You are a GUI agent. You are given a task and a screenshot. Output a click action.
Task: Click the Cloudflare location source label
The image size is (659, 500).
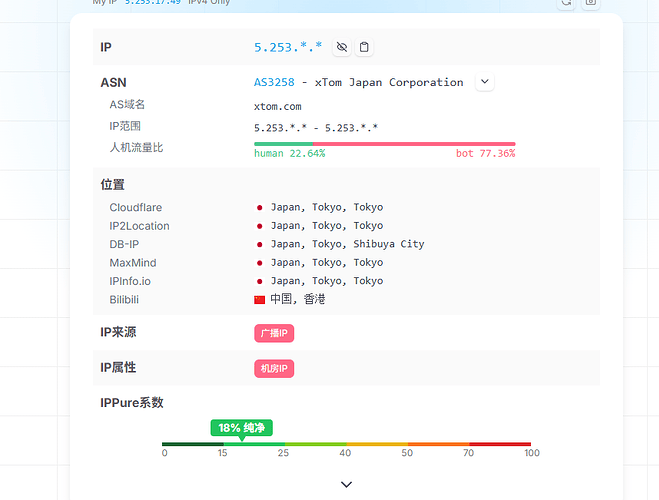[136, 207]
